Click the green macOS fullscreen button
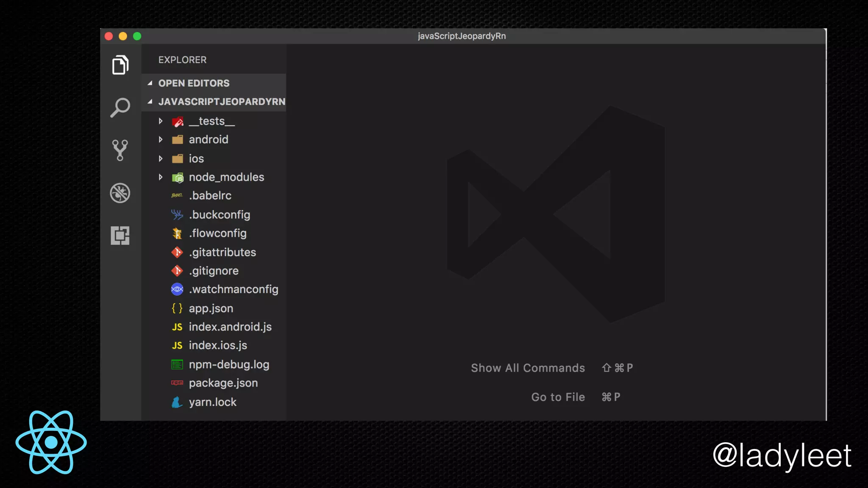The height and width of the screenshot is (488, 868). tap(137, 36)
